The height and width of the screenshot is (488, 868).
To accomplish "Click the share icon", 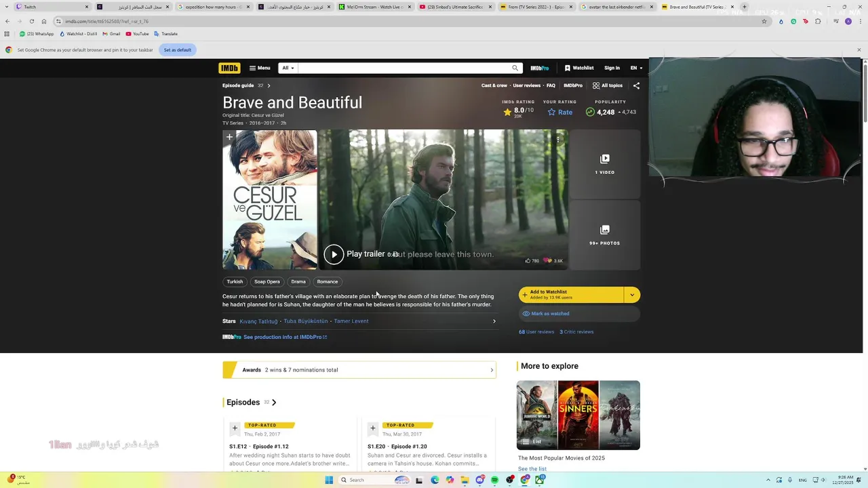I will 636,85.
